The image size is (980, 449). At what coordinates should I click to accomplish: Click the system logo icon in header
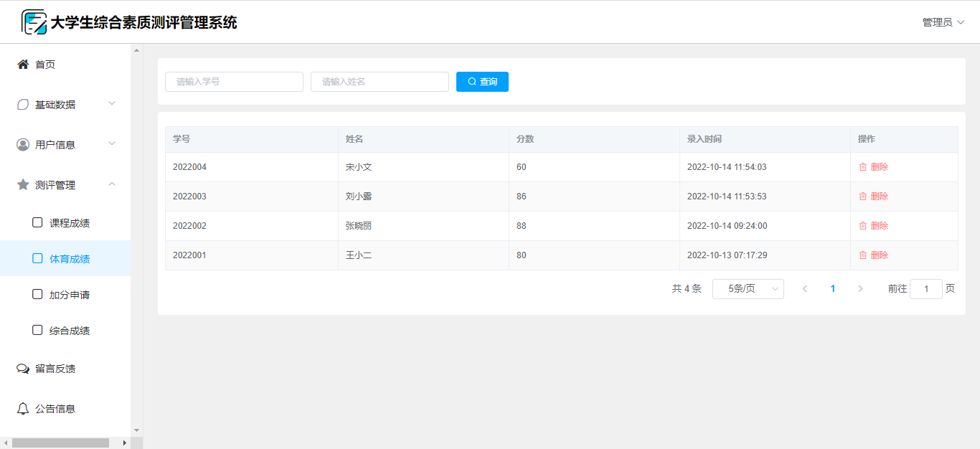coord(34,22)
